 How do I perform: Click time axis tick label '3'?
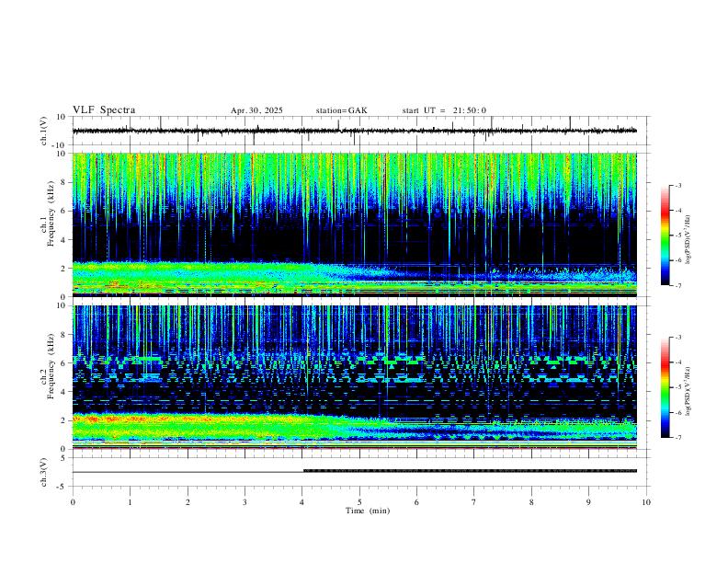[245, 502]
